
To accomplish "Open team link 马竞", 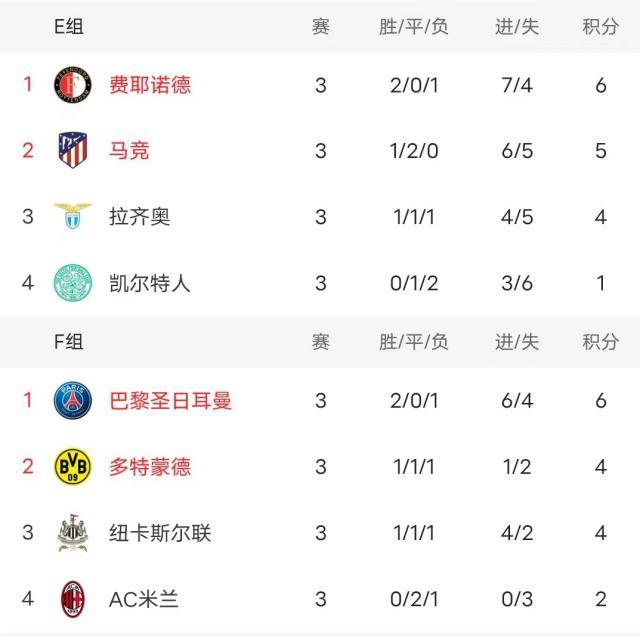I will [129, 150].
